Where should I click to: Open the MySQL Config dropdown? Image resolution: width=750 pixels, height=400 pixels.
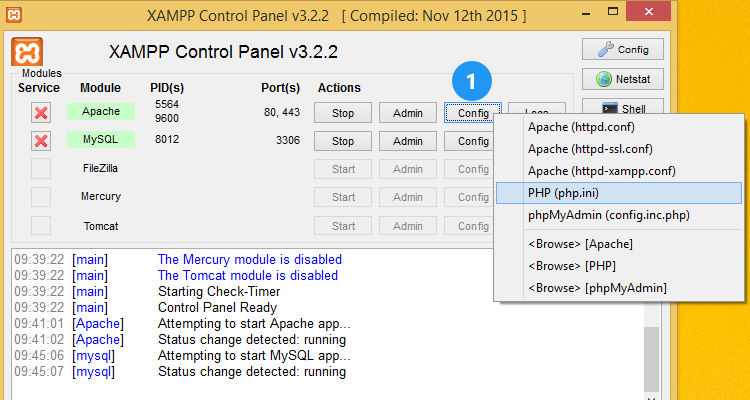(x=469, y=141)
